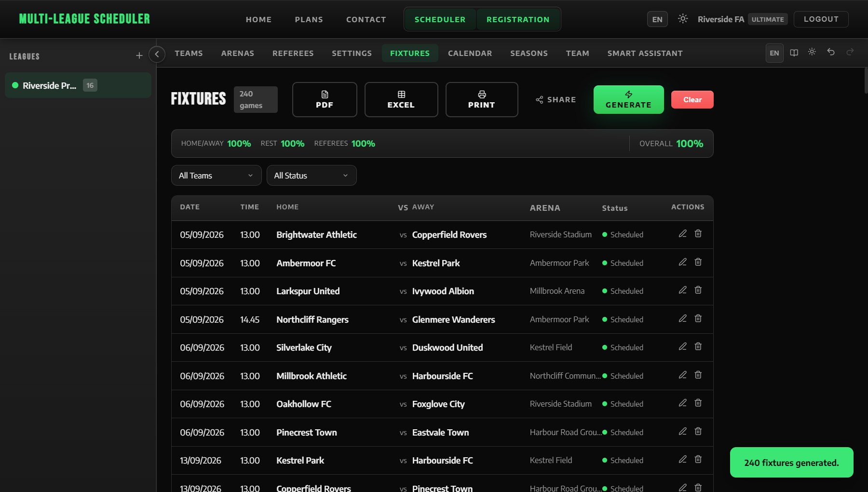
Task: Collapse the leagues sidebar with chevron
Action: pos(157,54)
